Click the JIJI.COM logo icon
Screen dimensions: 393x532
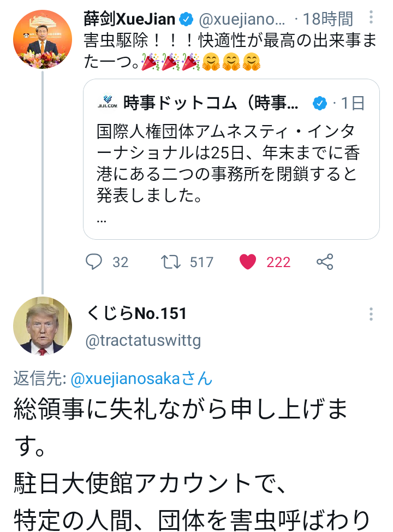(108, 102)
